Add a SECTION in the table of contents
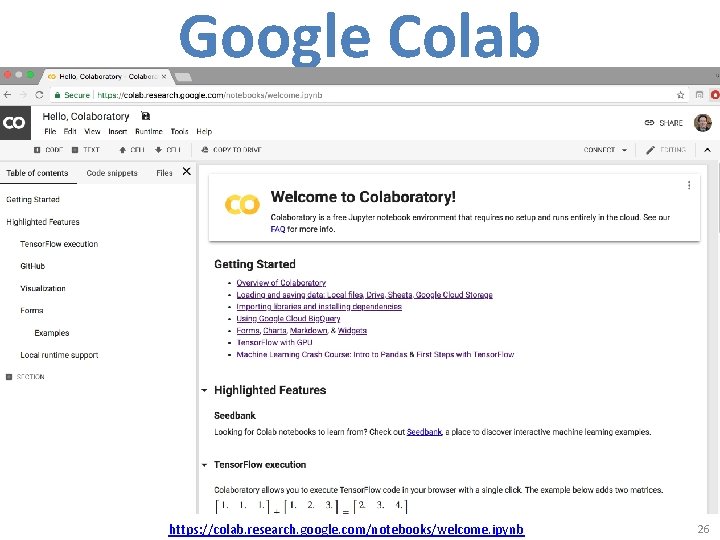 tap(25, 377)
